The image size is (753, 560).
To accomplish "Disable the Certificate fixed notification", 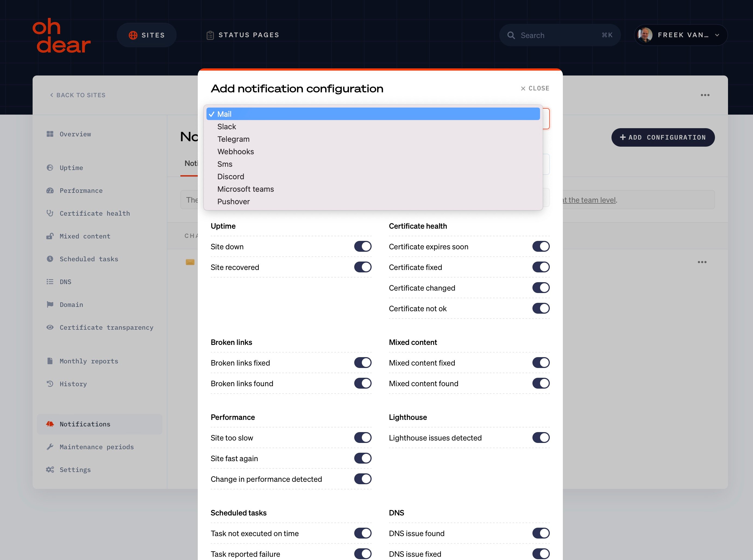I will pos(541,267).
